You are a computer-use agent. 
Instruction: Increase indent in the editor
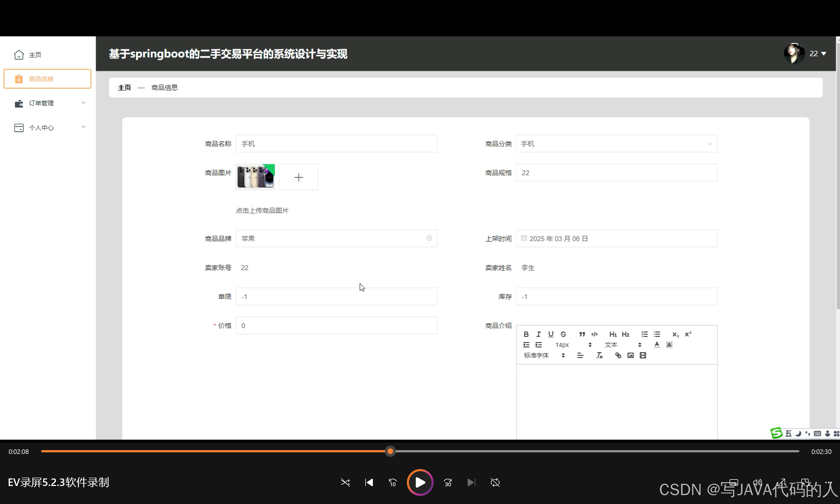(x=538, y=345)
